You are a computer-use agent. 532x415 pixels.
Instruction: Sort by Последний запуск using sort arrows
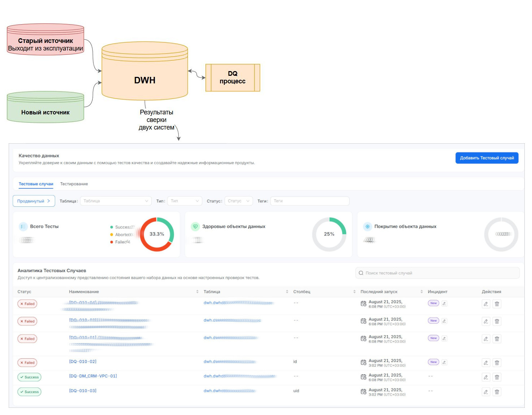click(x=421, y=292)
